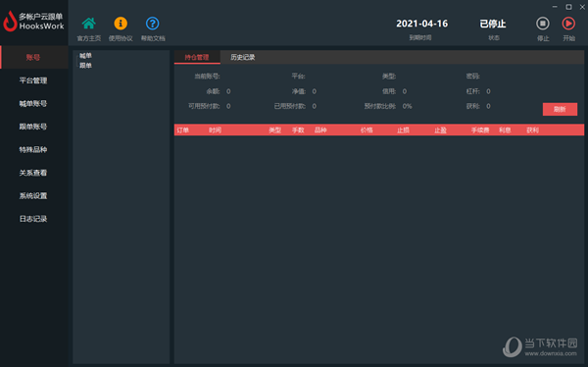Open 特殊品种 in the sidebar
The width and height of the screenshot is (588, 367).
[33, 149]
